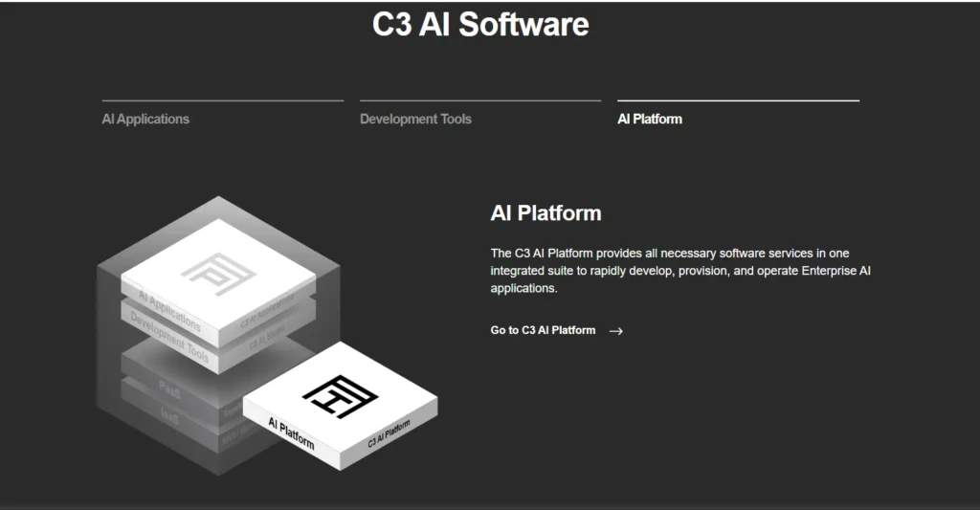
Task: Click the arrow beside Go to C3 AI Platform
Action: [x=616, y=331]
